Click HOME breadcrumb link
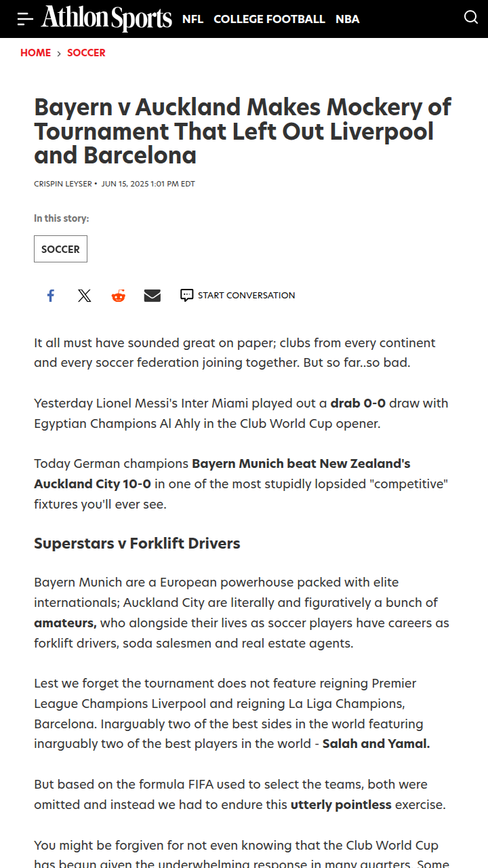Screen dimensions: 488x868 (36, 53)
